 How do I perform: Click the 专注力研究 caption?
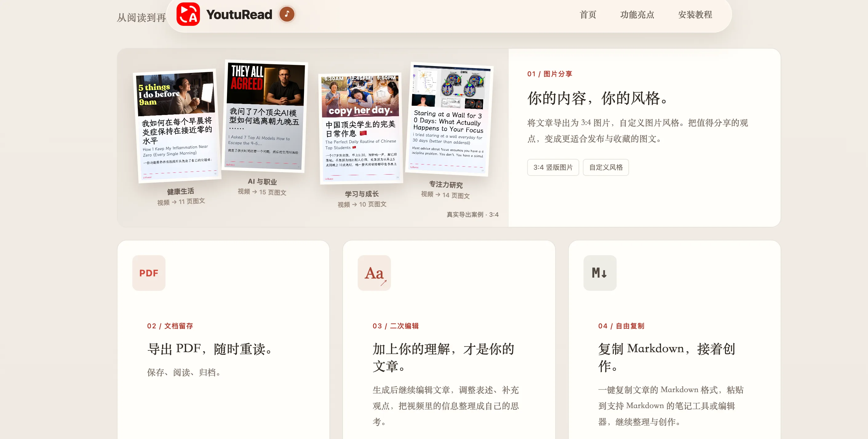click(x=446, y=184)
